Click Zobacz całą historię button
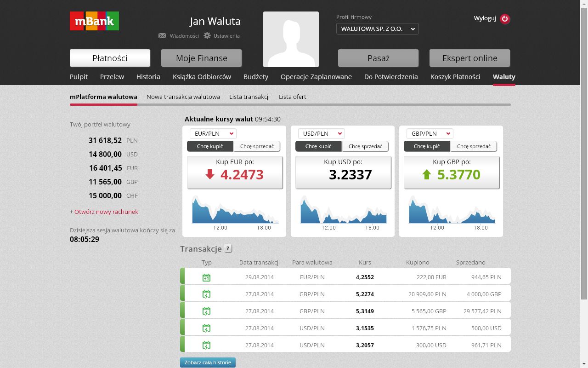This screenshot has height=368, width=588. click(208, 362)
